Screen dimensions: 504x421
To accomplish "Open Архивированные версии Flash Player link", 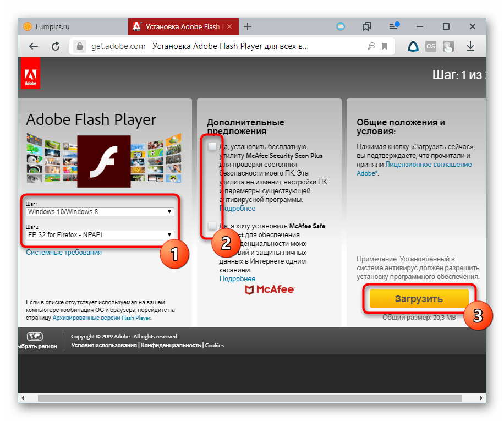I will [x=101, y=318].
